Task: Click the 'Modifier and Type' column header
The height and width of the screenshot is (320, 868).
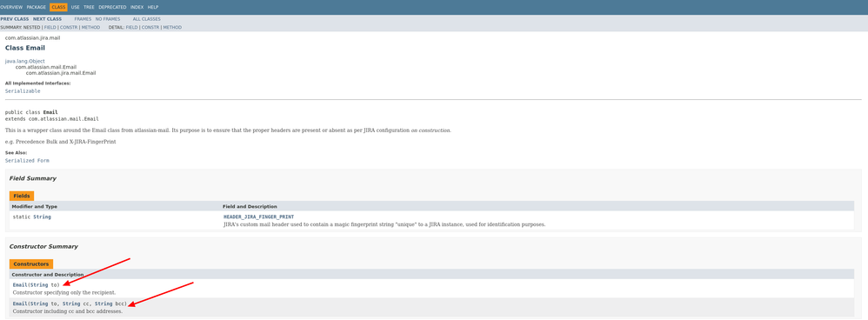Action: coord(34,206)
